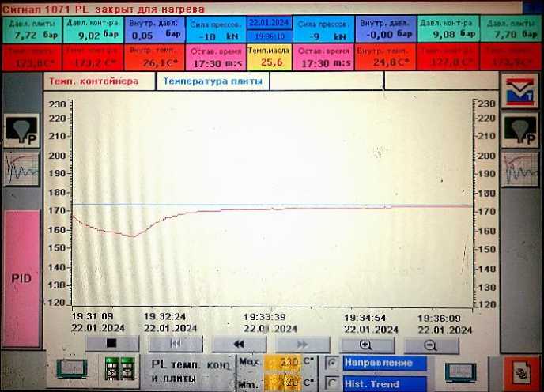Open the press funnel icon in right sidebar
The width and height of the screenshot is (544, 392).
point(519,131)
